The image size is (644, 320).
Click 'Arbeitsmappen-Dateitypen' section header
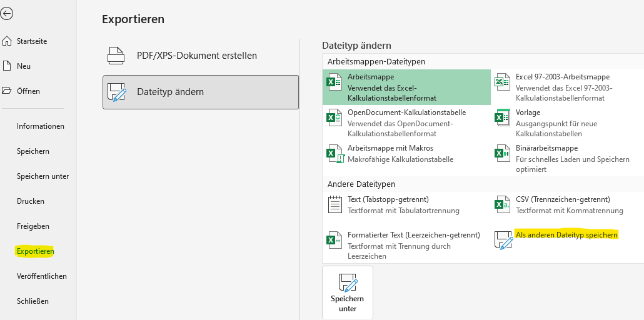coord(376,62)
